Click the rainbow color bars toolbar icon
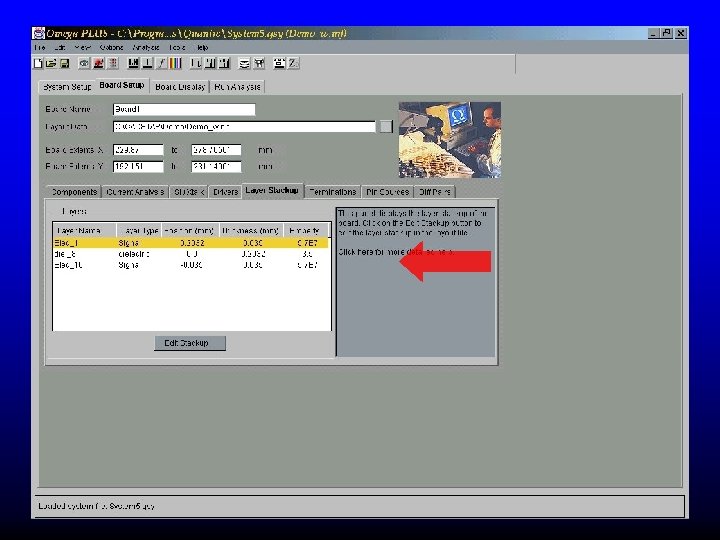 coord(175,63)
